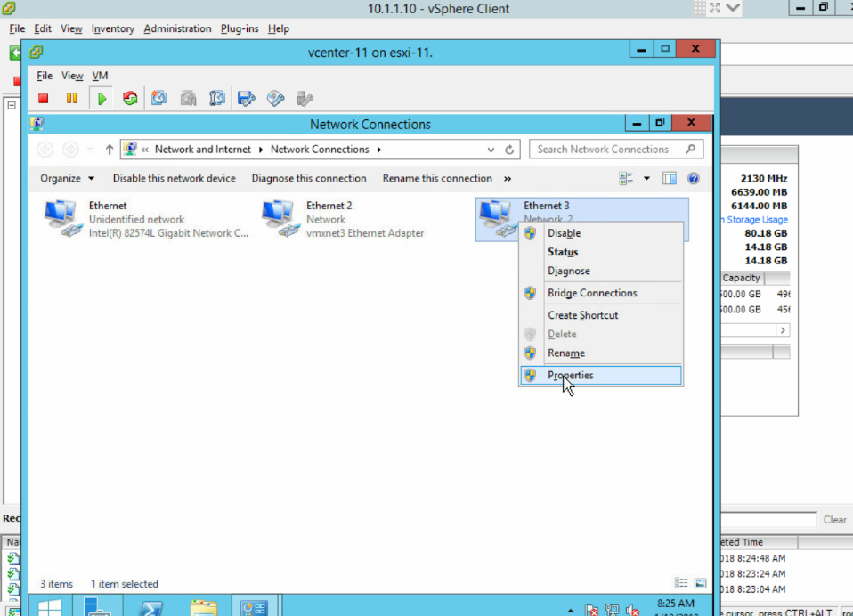Screen dimensions: 853x616
Task: Open the VM menu in the console window
Action: [100, 76]
